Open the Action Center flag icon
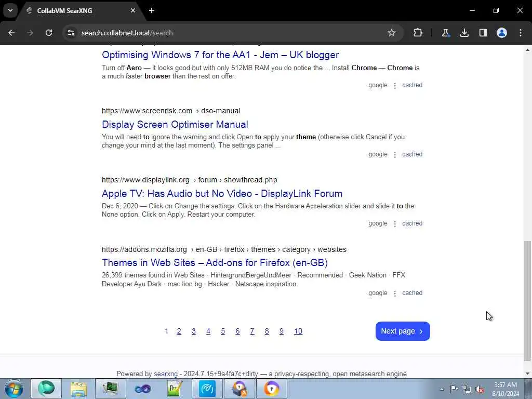The width and height of the screenshot is (532, 399). [454, 389]
